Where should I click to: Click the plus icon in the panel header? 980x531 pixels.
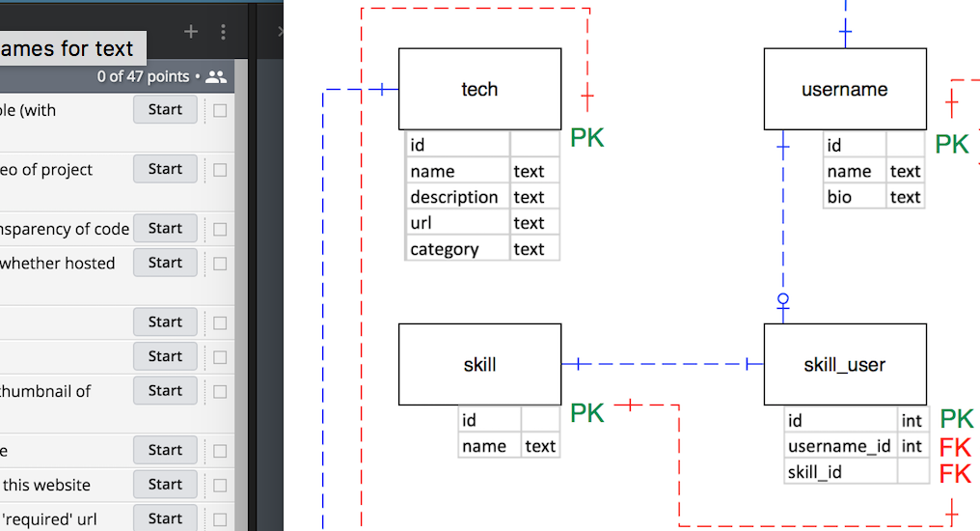tap(191, 31)
